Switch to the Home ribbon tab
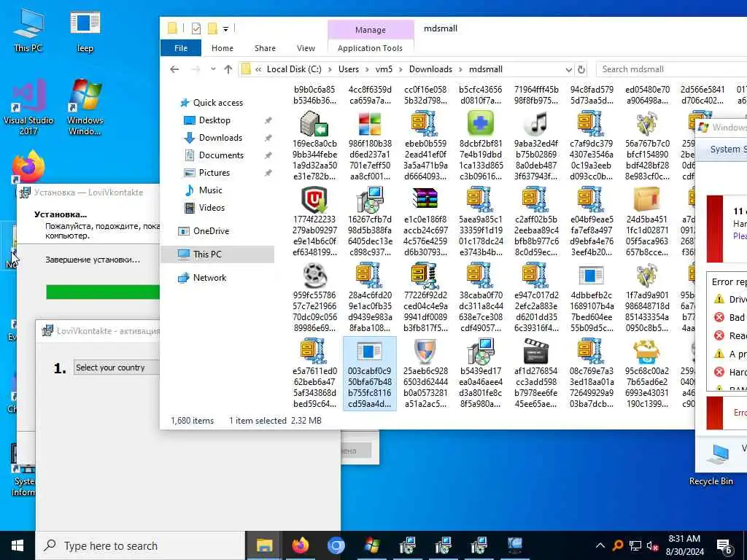 coord(222,48)
